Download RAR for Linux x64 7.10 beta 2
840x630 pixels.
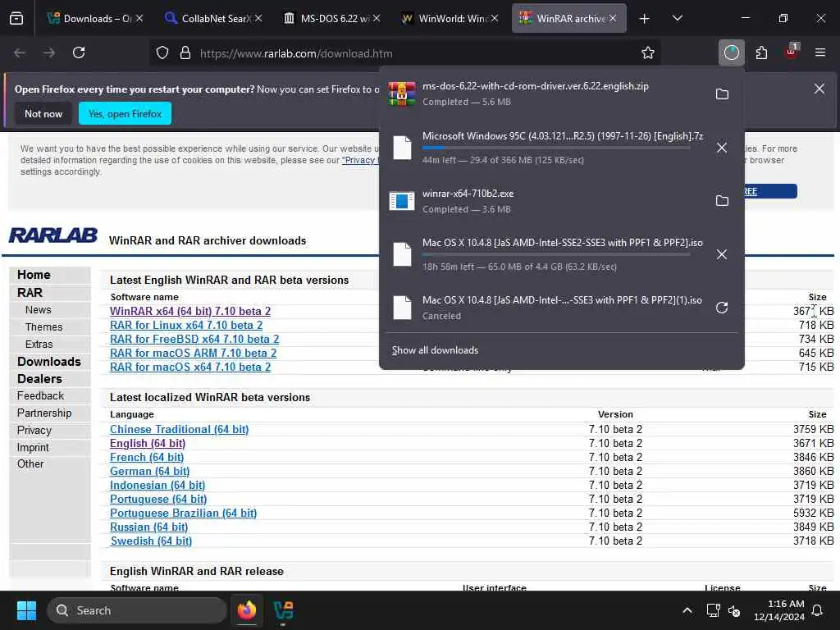[x=186, y=325]
